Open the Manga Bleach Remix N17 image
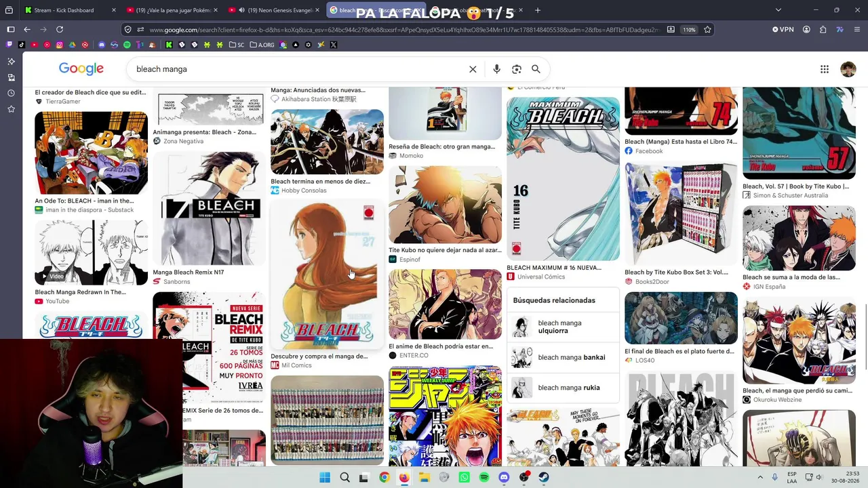 [x=209, y=208]
